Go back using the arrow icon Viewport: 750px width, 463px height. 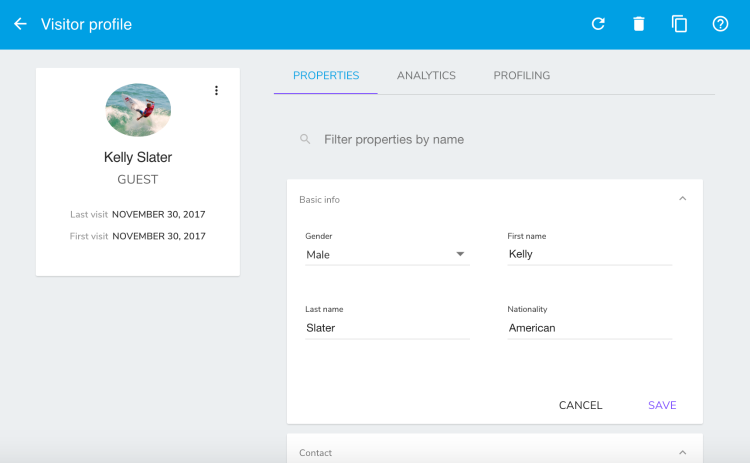20,24
